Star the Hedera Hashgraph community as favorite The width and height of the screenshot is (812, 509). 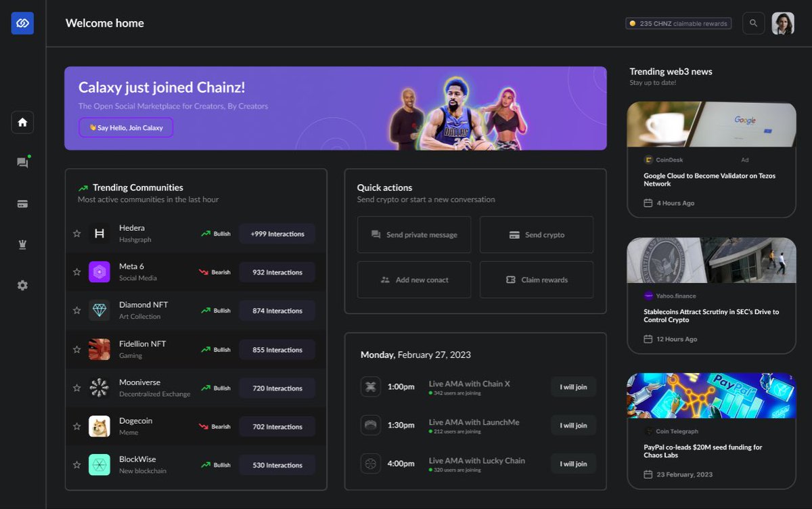[76, 234]
